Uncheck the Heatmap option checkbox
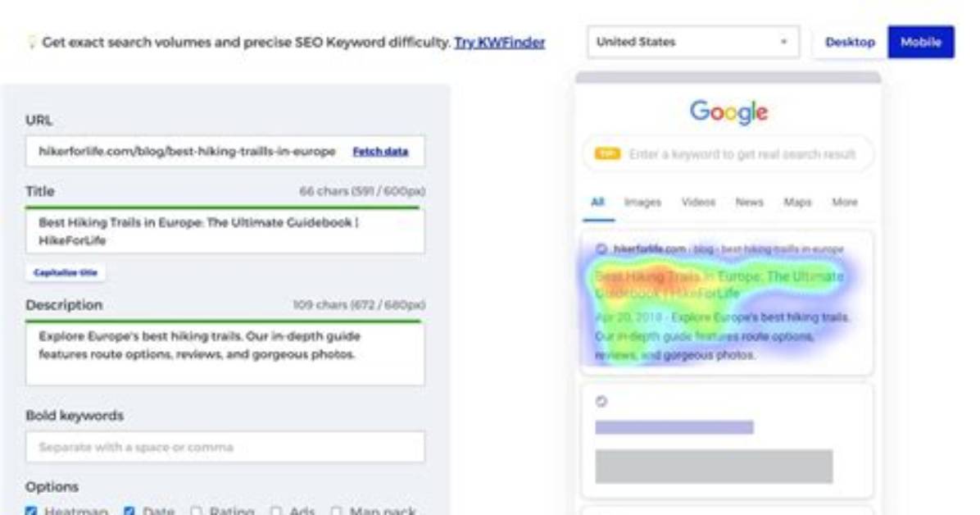Viewport: 980px width, 515px height. coord(31,511)
